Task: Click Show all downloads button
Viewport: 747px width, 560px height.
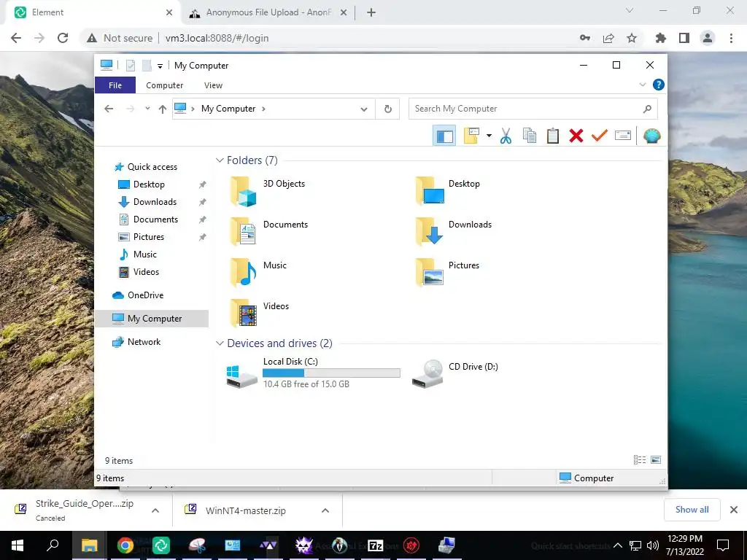Action: [x=692, y=510]
